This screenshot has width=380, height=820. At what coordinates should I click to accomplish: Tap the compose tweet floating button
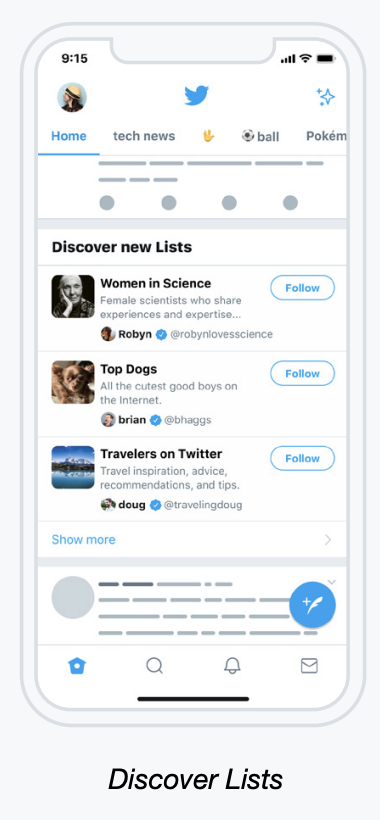click(313, 605)
